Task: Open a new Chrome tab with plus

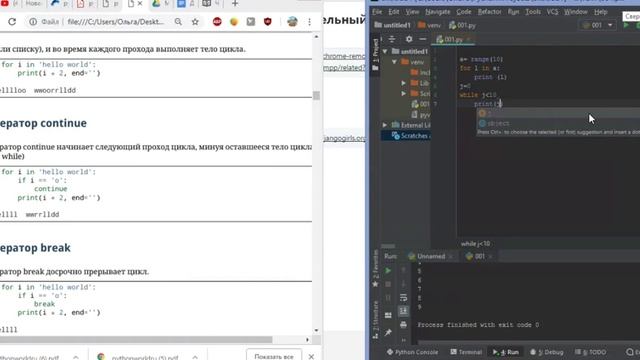Action: point(235,4)
